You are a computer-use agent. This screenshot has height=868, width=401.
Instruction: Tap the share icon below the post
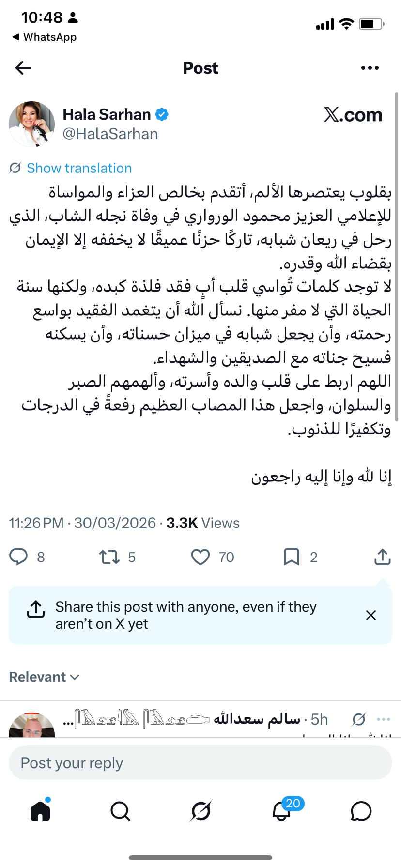[x=382, y=557]
